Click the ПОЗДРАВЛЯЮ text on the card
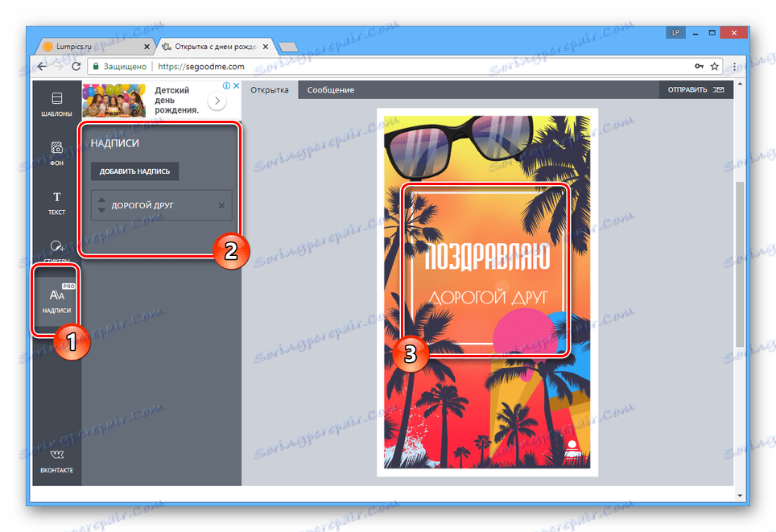776x532 pixels. [487, 258]
